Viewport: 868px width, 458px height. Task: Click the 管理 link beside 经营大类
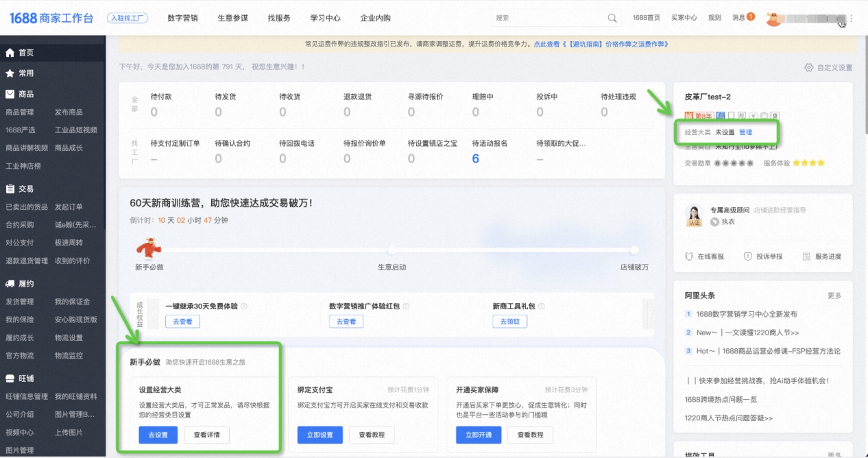click(x=747, y=132)
